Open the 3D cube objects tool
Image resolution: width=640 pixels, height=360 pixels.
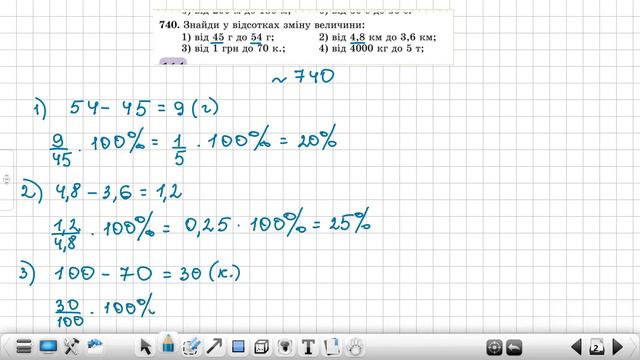click(261, 347)
